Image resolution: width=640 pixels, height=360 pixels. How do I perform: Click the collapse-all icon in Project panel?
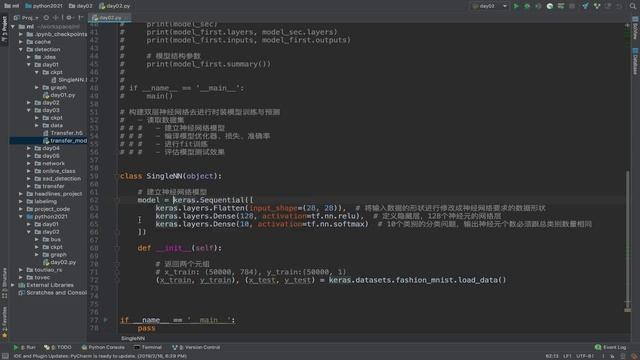[x=56, y=18]
